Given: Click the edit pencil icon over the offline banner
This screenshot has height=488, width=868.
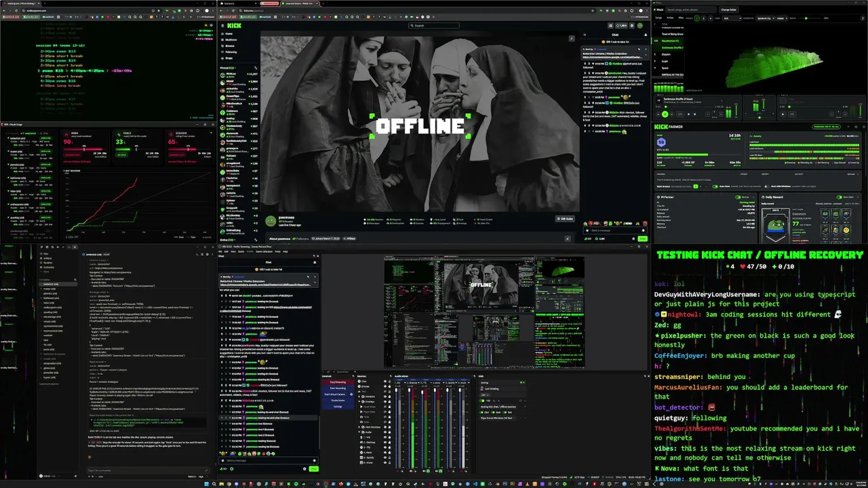Looking at the screenshot, I should [572, 38].
